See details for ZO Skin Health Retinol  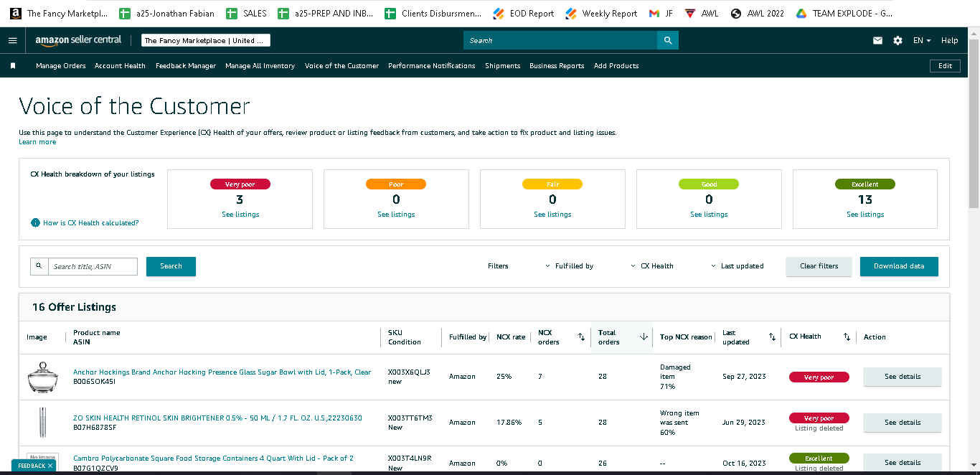(x=903, y=423)
